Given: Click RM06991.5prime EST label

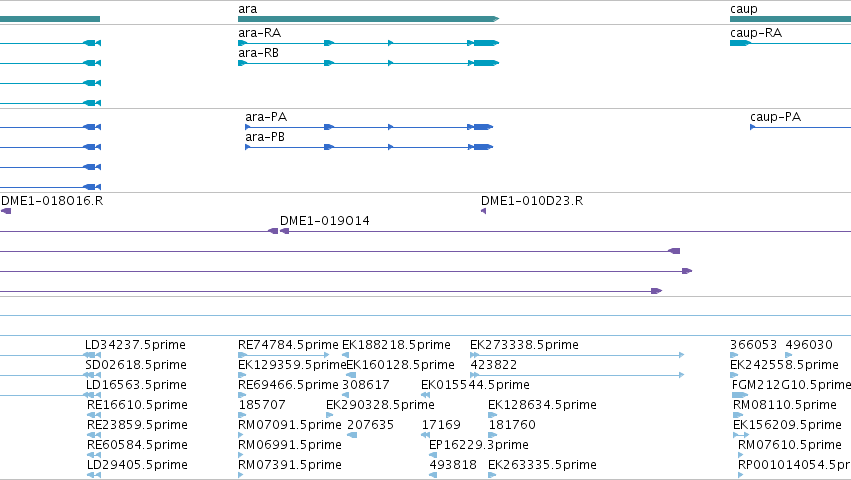Looking at the screenshot, I should coord(290,445).
